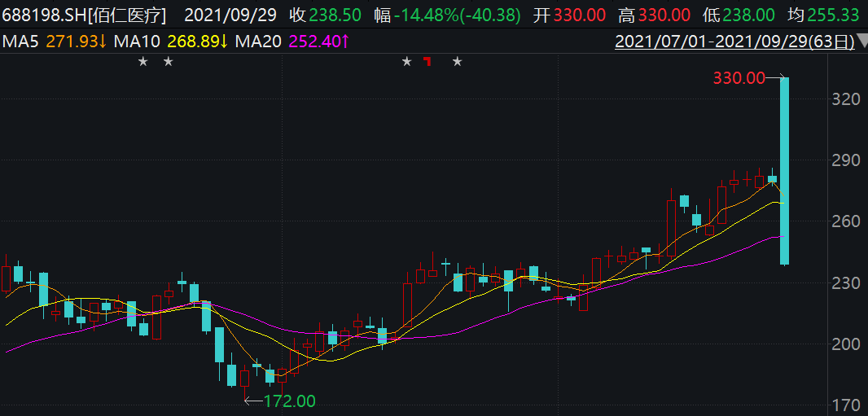
Task: Click the low price value 238.00
Action: 750,15
